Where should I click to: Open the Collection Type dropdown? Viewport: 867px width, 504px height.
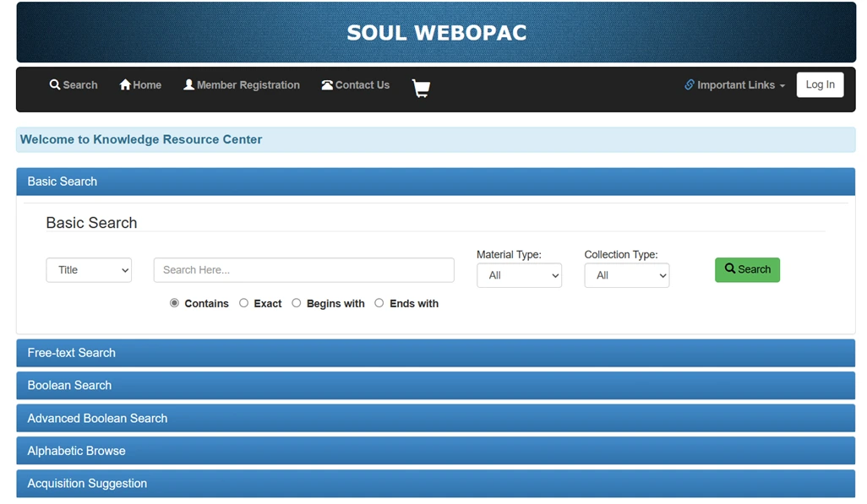pos(626,275)
